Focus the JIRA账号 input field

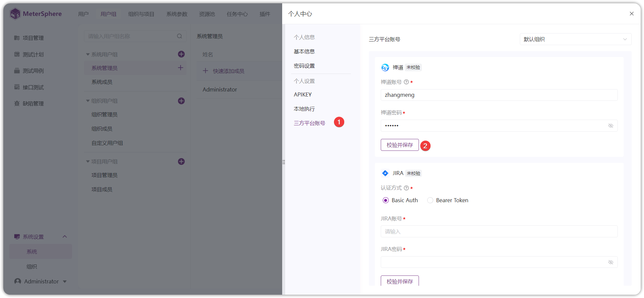[x=499, y=231]
